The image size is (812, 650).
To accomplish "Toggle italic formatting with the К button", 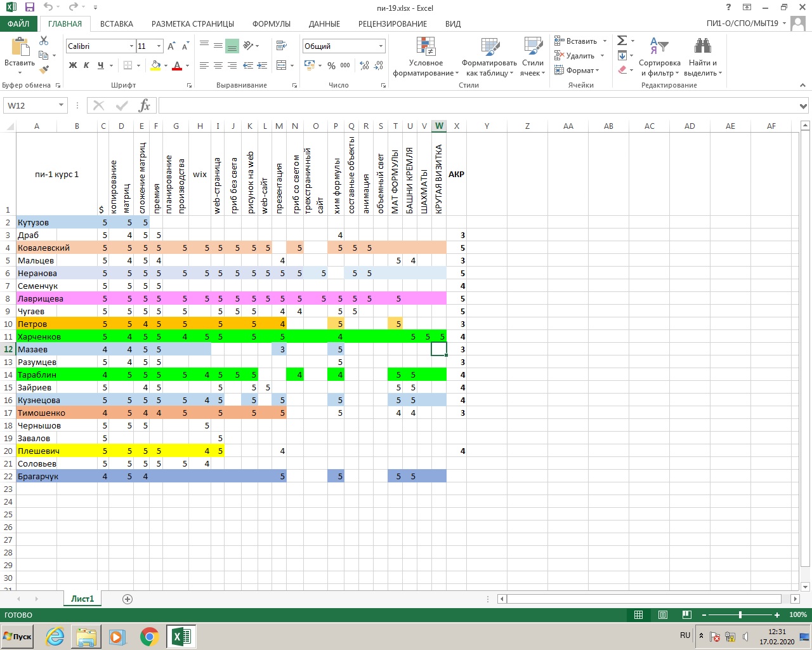I will [86, 65].
